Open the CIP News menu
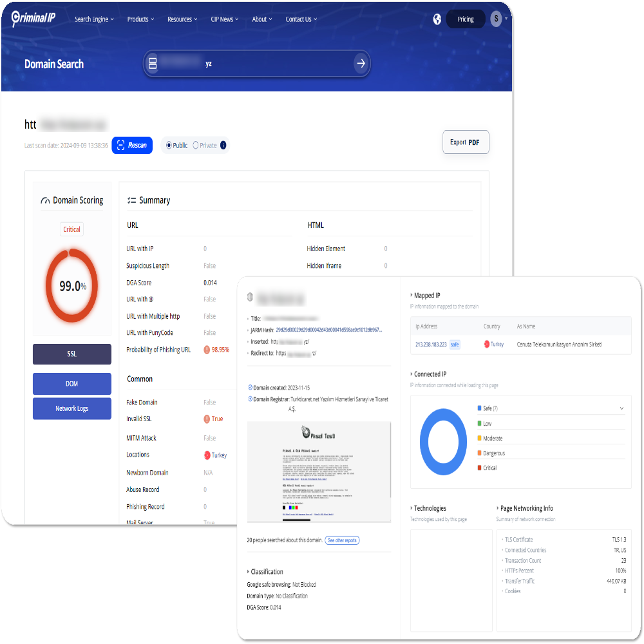 [225, 19]
